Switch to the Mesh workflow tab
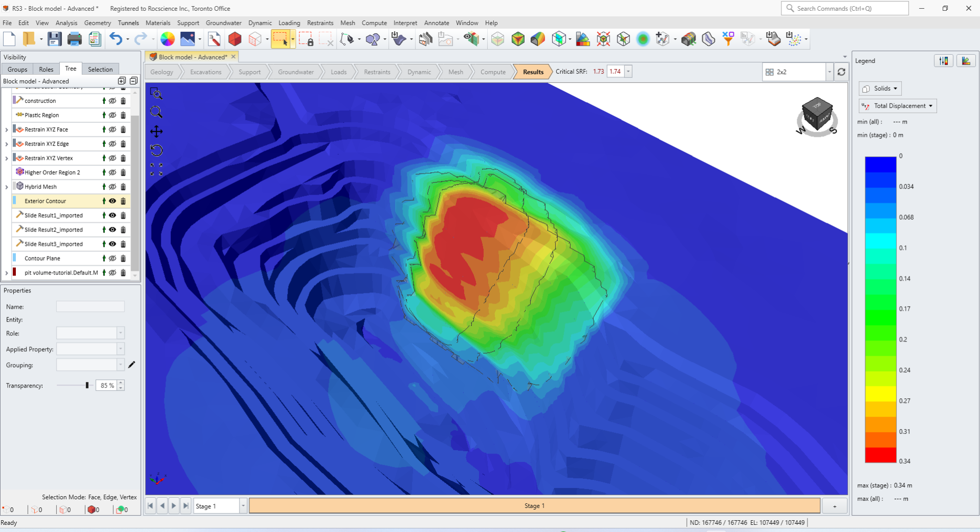The width and height of the screenshot is (980, 532). 455,72
